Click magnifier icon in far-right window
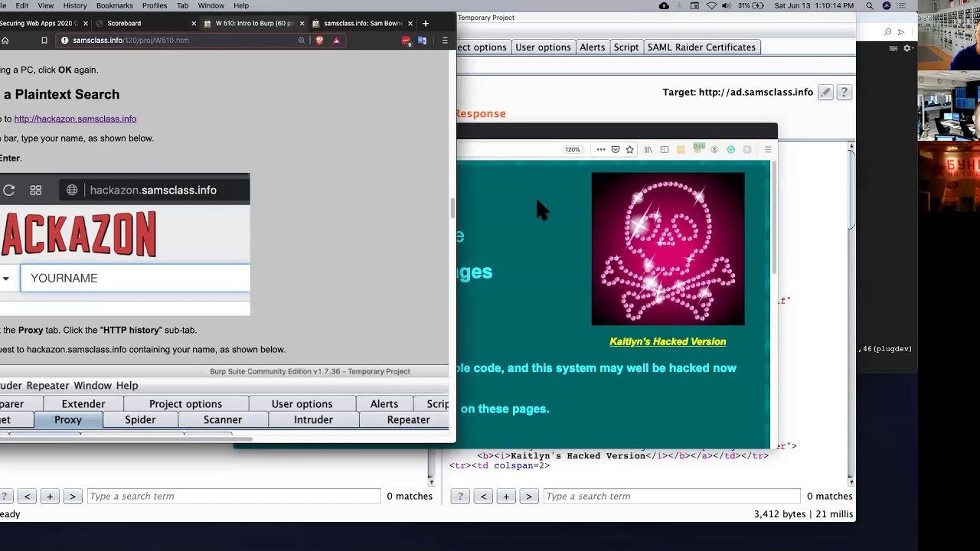 (x=887, y=32)
